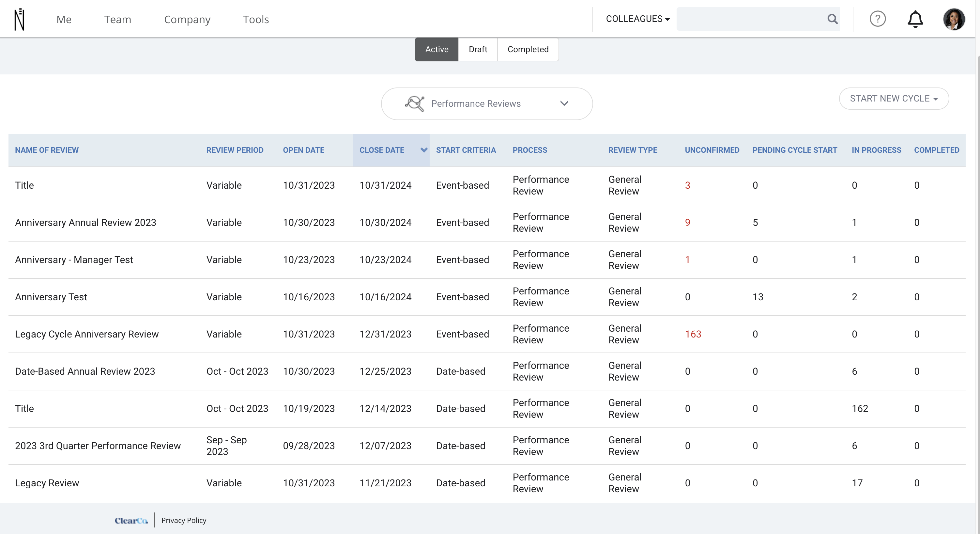
Task: Sort by PROCESS column
Action: tap(529, 150)
